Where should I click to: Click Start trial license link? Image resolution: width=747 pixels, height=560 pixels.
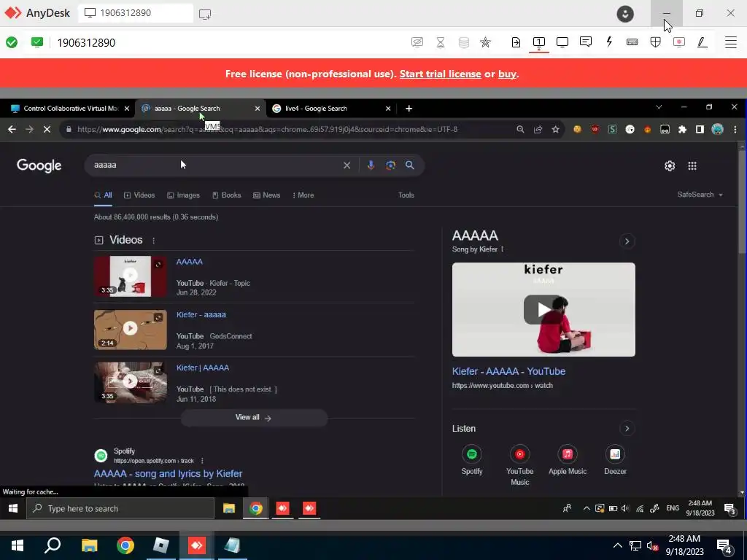point(440,74)
